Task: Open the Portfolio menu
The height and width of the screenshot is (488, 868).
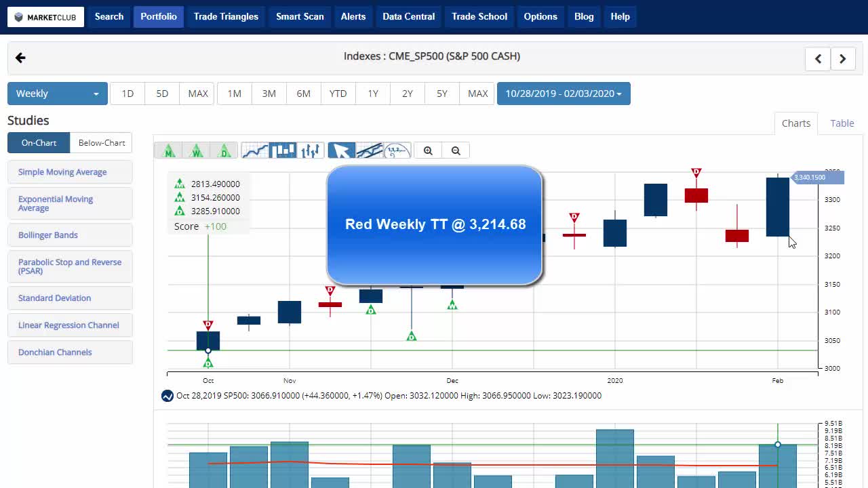Action: [x=159, y=17]
